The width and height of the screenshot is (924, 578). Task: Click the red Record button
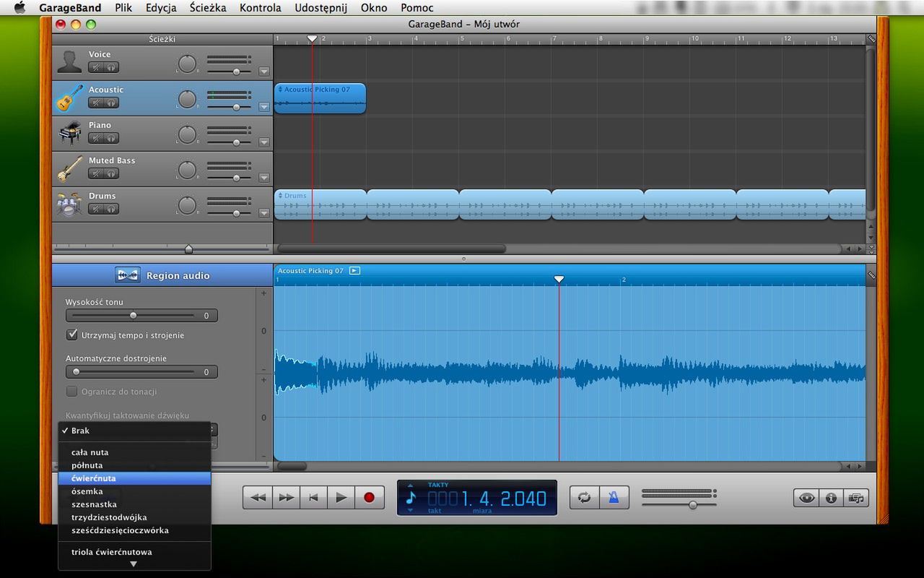click(369, 497)
